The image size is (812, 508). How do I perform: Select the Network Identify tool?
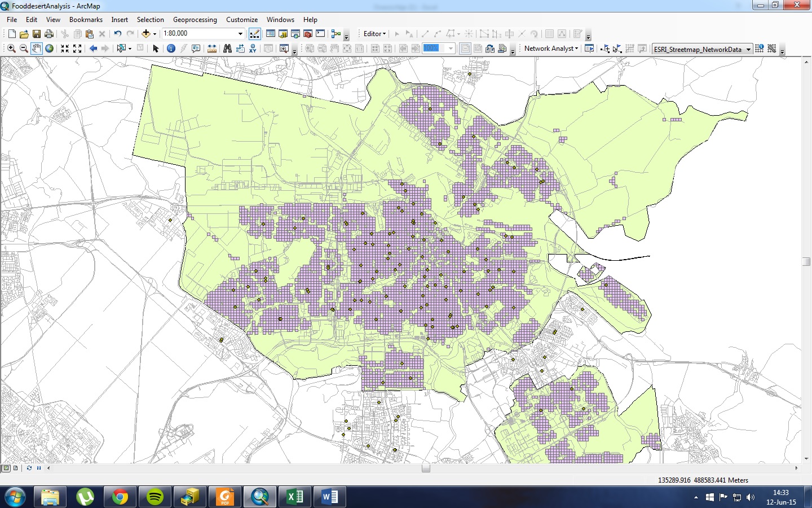[x=759, y=49]
